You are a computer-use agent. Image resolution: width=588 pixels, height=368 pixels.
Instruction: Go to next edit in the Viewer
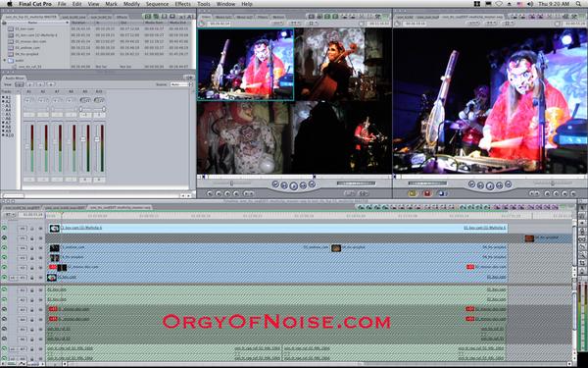click(x=312, y=184)
